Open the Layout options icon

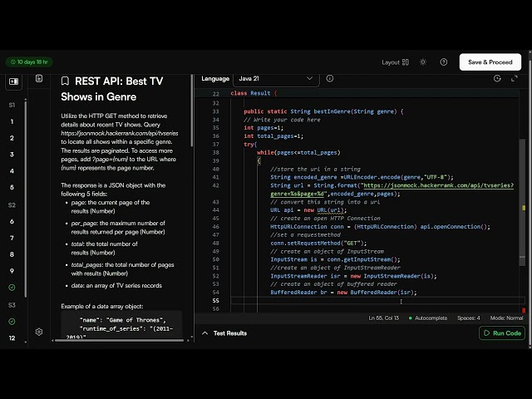[x=405, y=62]
